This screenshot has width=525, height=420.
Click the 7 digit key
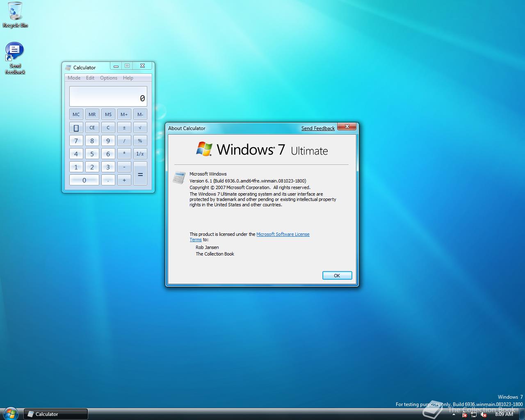76,141
